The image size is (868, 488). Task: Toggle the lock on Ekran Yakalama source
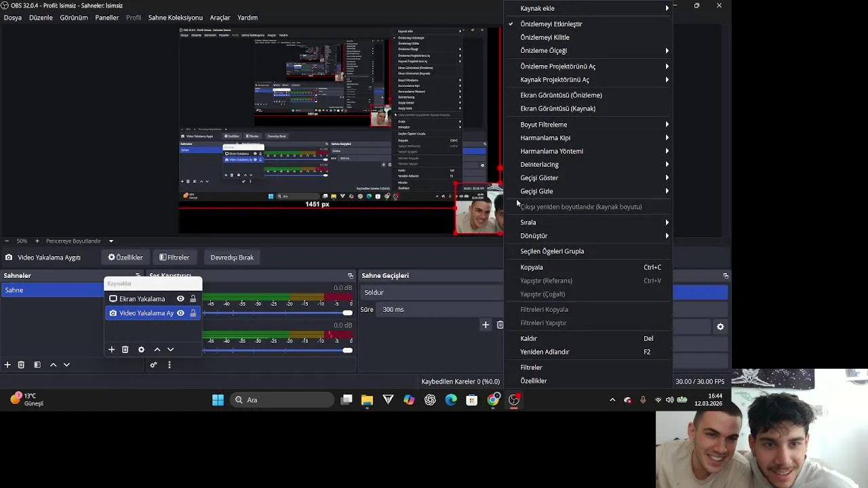193,299
